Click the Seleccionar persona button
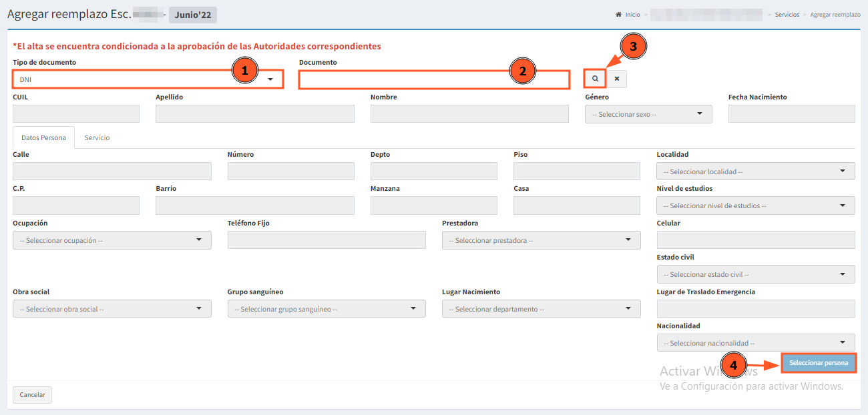 tap(819, 363)
